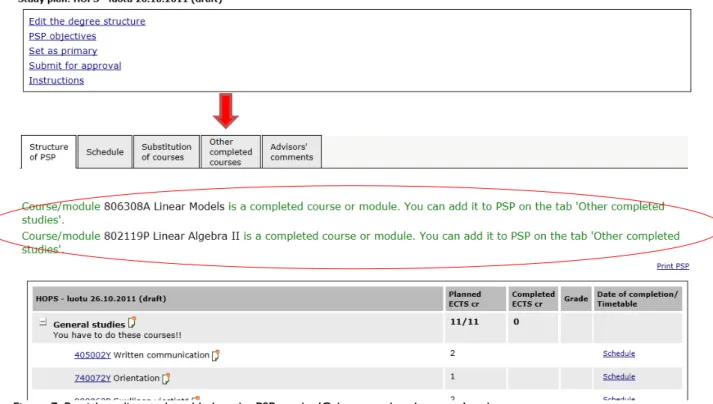Open the Substitution of courses tab
Screen dimensions: 713x404
coord(166,152)
